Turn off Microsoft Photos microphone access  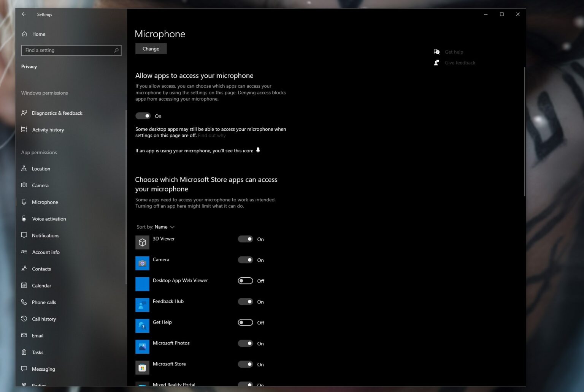[246, 343]
